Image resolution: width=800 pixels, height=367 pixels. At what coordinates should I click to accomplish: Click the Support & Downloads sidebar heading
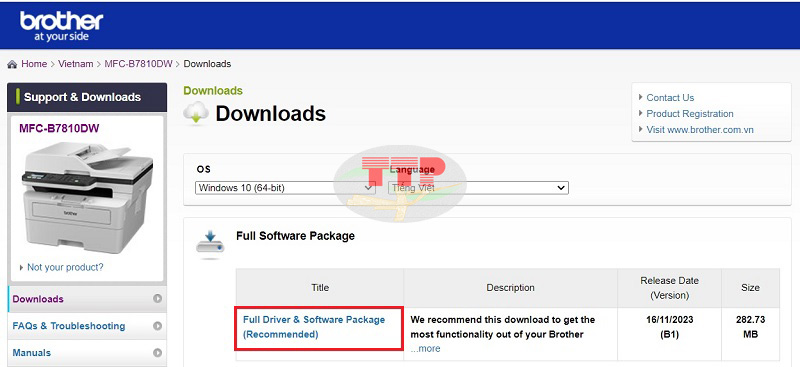(87, 97)
